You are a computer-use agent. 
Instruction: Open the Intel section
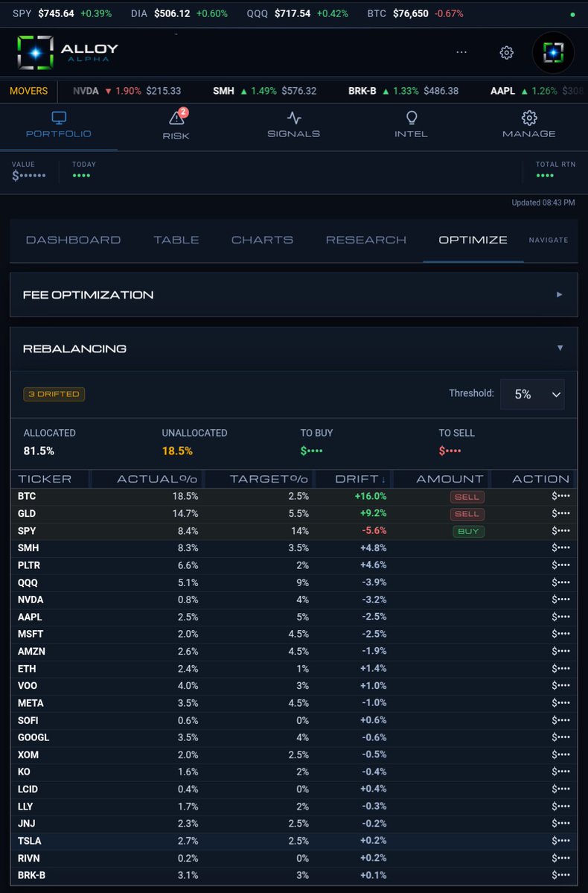point(411,125)
